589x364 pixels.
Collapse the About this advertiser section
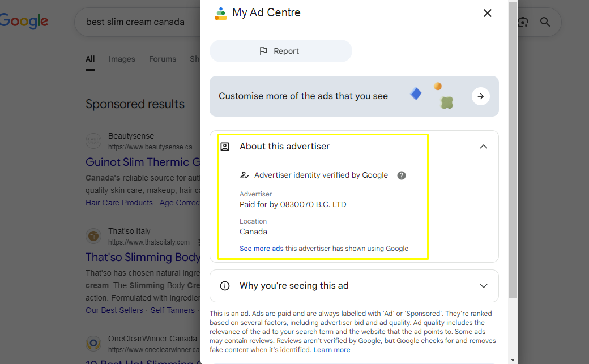click(x=483, y=147)
